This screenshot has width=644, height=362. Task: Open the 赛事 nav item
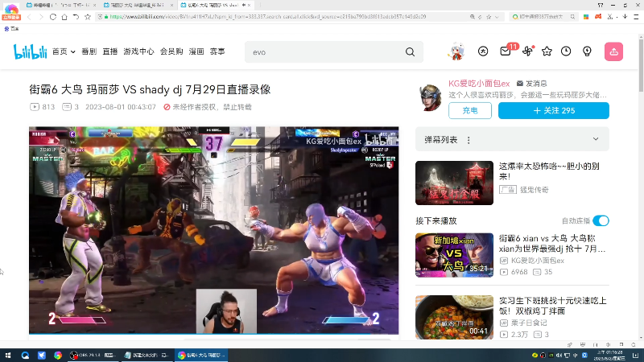217,51
